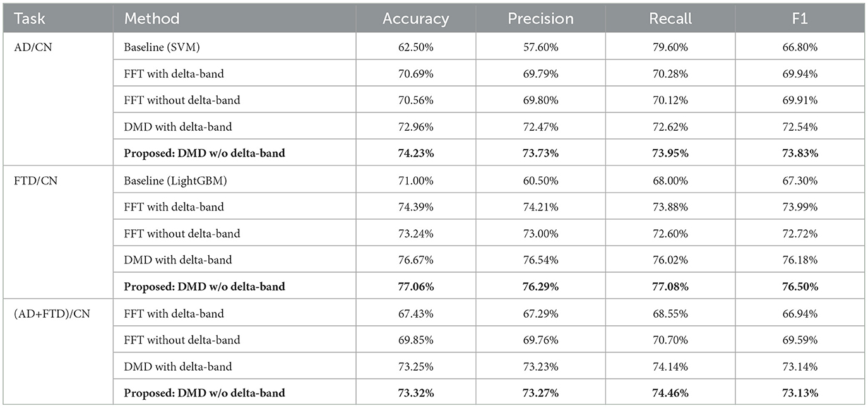Click the bold 77.08% recall cell
This screenshot has height=408, width=868.
click(670, 286)
